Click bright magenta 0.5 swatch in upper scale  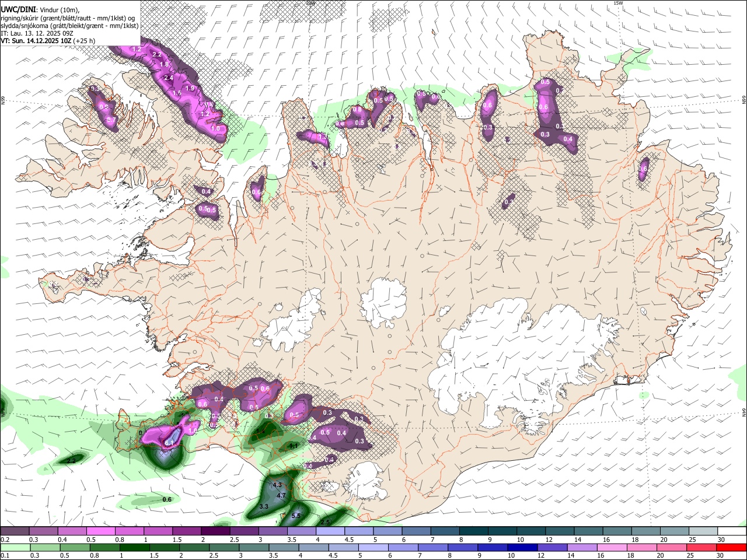point(101,531)
